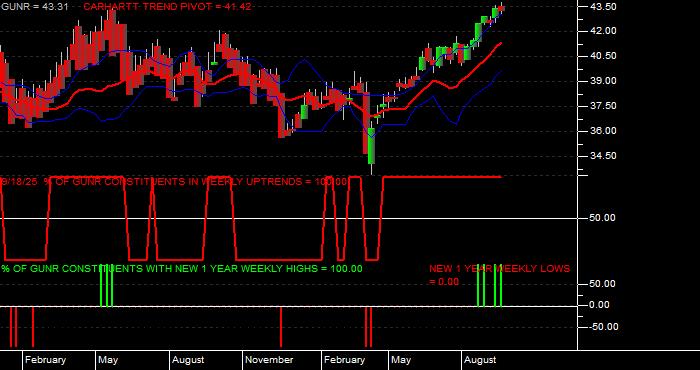Select the November timeline label
700x370 pixels.
pyautogui.click(x=269, y=360)
